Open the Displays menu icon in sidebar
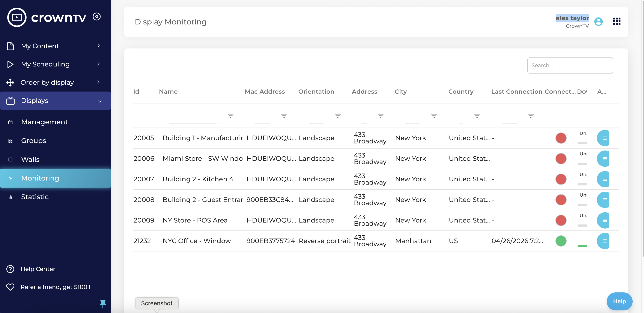This screenshot has height=313, width=644. pyautogui.click(x=11, y=101)
